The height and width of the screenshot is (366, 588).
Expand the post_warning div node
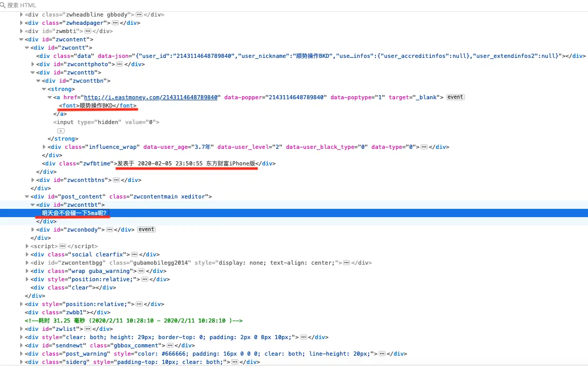pos(21,354)
